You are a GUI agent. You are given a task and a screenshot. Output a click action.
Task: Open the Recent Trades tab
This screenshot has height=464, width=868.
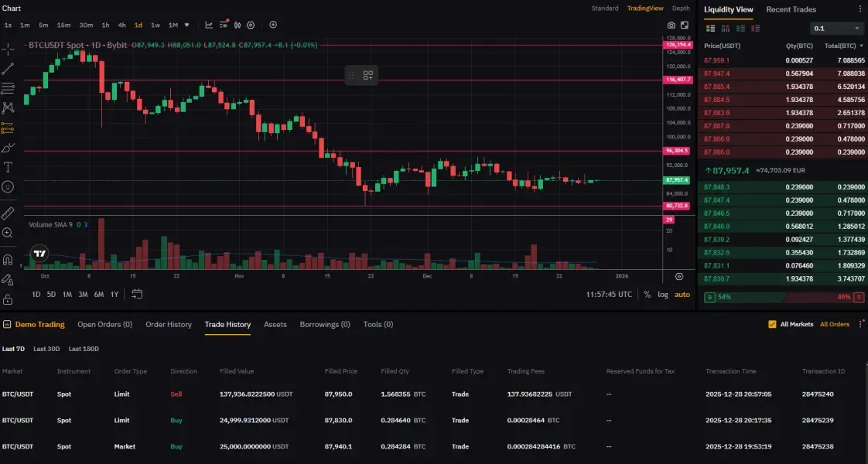[791, 9]
